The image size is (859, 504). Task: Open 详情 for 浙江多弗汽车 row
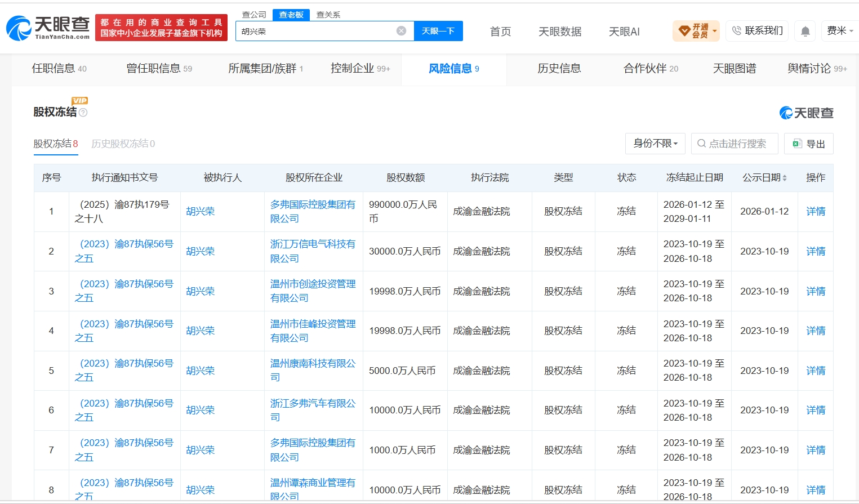click(x=816, y=410)
